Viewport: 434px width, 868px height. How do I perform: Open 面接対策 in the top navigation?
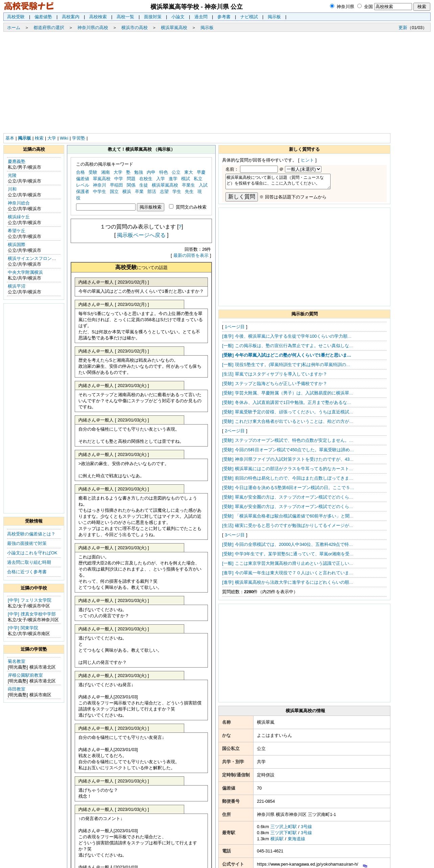153,17
